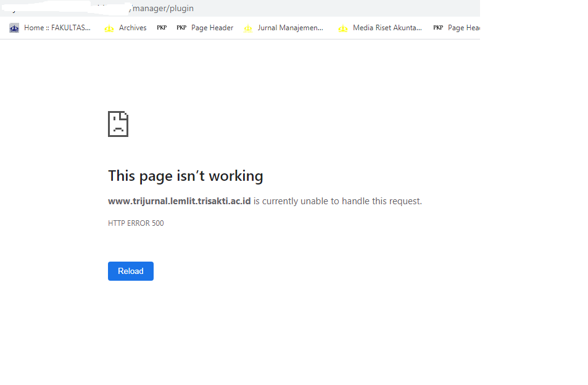588x385 pixels.
Task: Click the PKP icon beside first Page Header
Action: [181, 28]
